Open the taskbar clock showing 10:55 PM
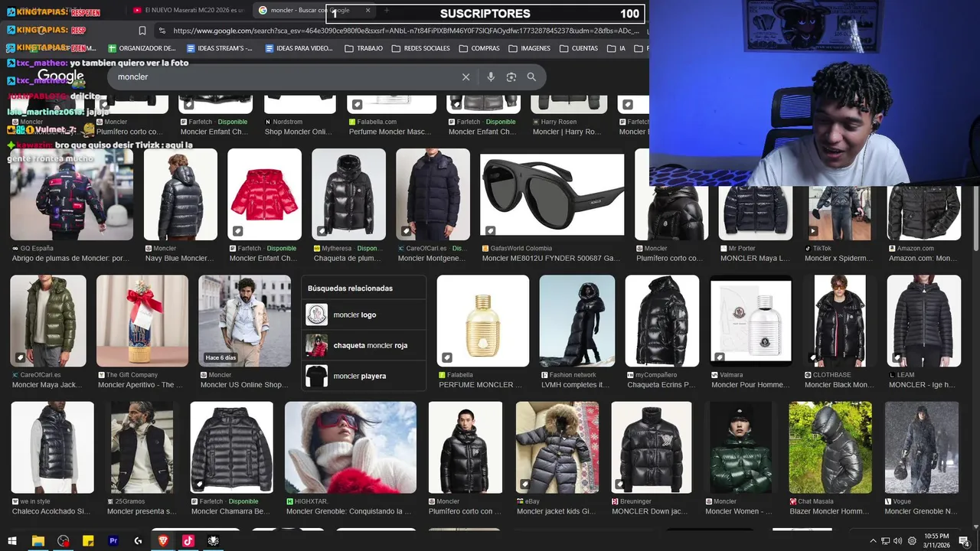The width and height of the screenshot is (980, 551). (936, 540)
